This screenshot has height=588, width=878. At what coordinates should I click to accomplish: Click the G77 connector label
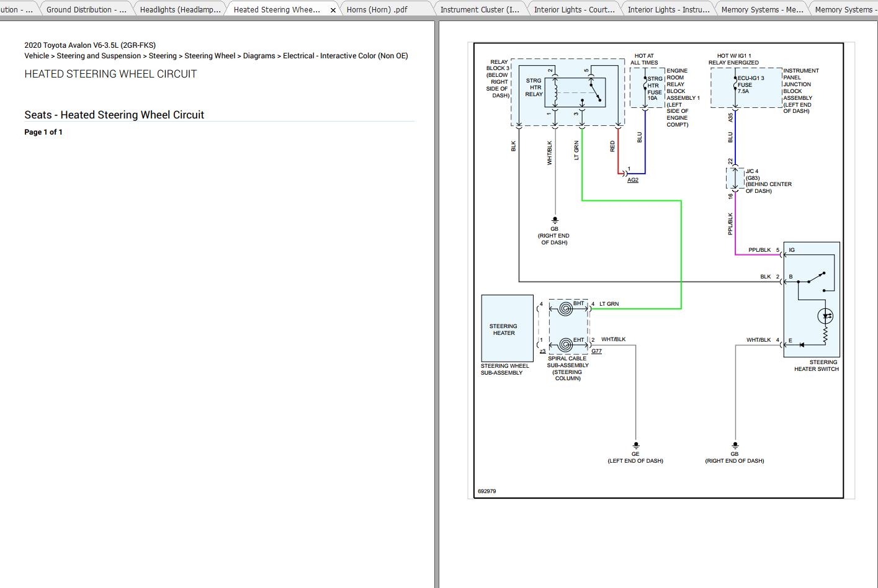click(x=596, y=351)
